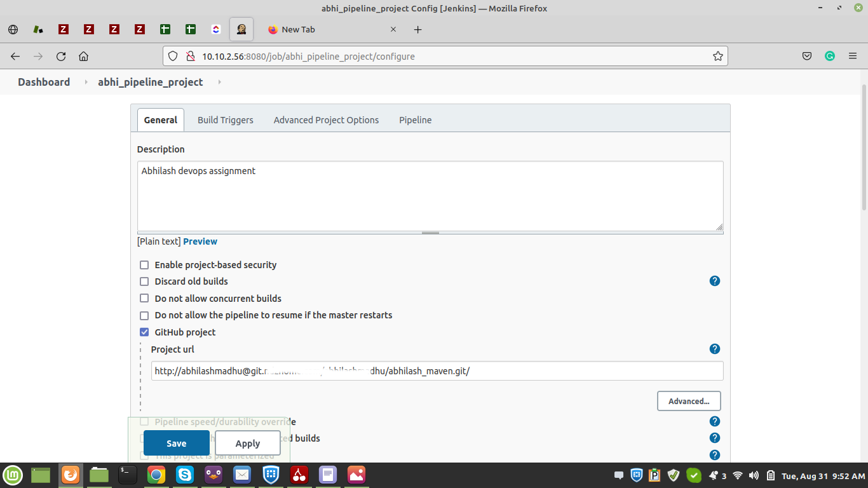Screen dimensions: 868x488
Task: Open the volume control in tray
Action: pyautogui.click(x=754, y=475)
